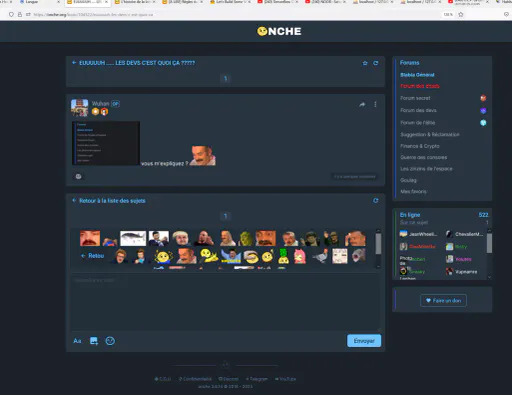
Task: Select the shark sticker at row end
Action: [359, 256]
